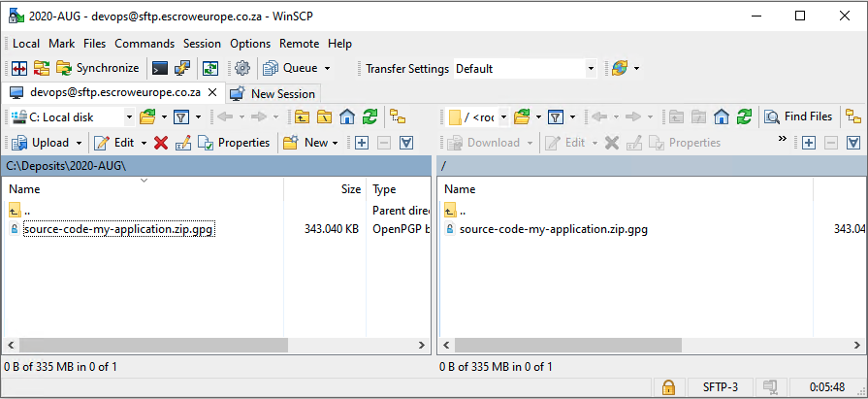Click the globe session icon in top toolbar

tap(620, 68)
